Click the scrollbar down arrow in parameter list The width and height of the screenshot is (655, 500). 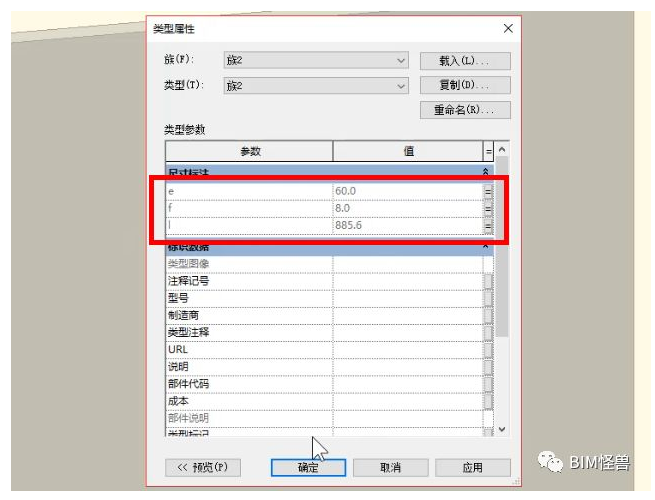502,428
